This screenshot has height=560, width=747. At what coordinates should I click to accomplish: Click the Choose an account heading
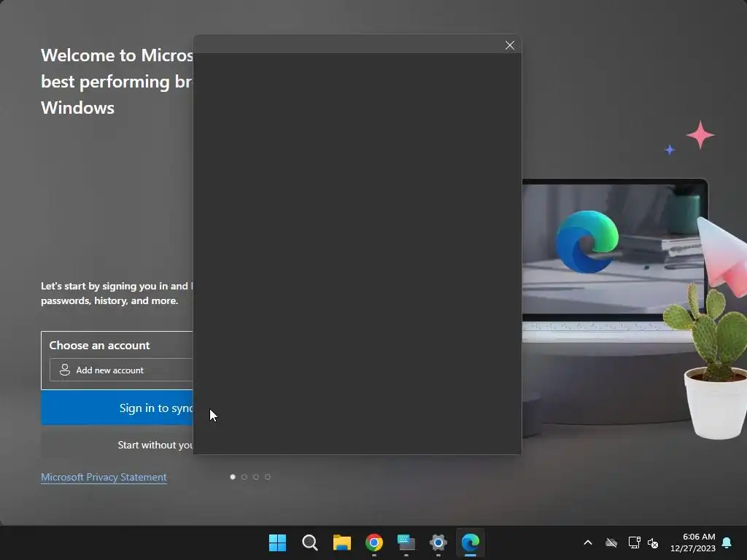[99, 345]
